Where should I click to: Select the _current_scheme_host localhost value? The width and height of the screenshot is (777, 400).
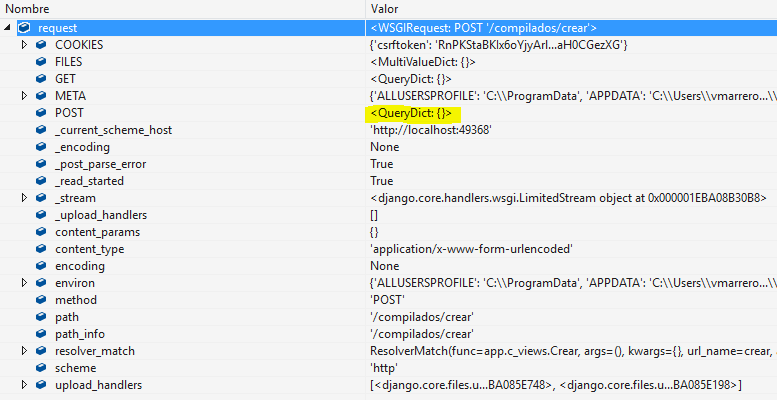431,130
